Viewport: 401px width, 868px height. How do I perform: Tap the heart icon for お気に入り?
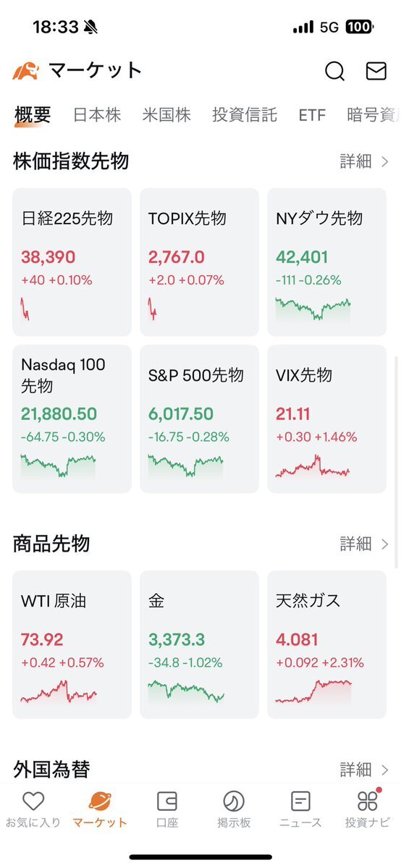pyautogui.click(x=33, y=801)
